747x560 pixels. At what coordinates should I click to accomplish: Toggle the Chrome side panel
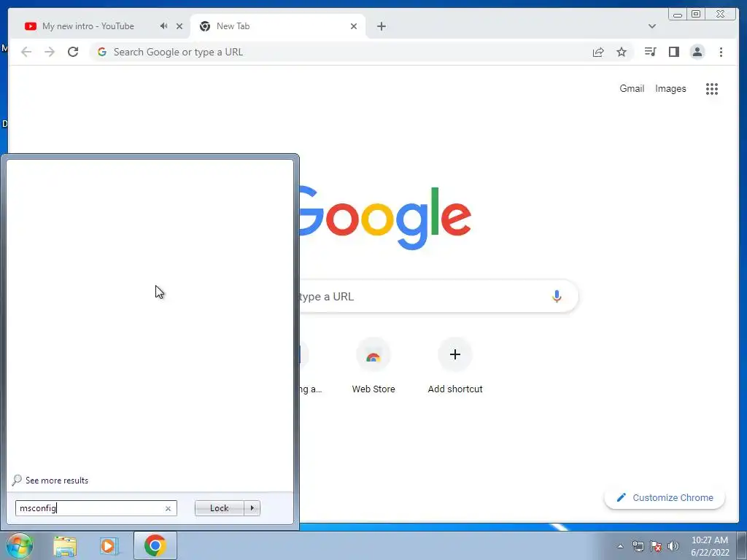tap(673, 52)
